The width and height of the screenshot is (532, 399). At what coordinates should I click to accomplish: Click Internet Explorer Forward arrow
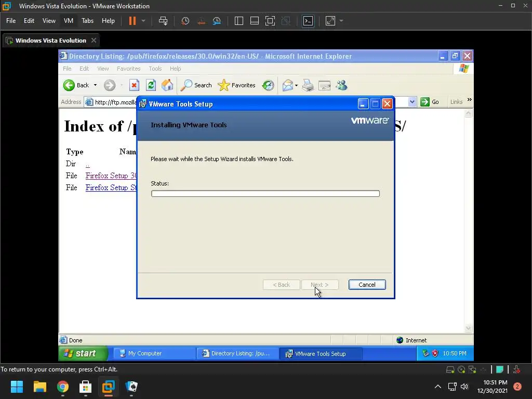click(x=110, y=85)
